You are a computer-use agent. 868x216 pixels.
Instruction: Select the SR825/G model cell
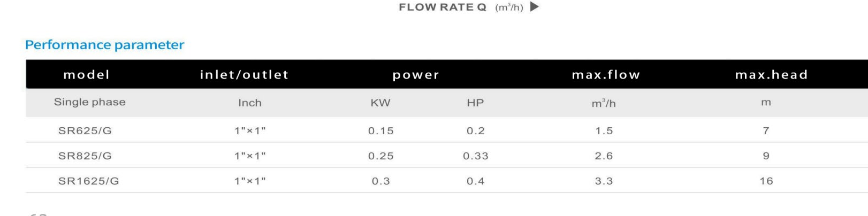pos(85,156)
